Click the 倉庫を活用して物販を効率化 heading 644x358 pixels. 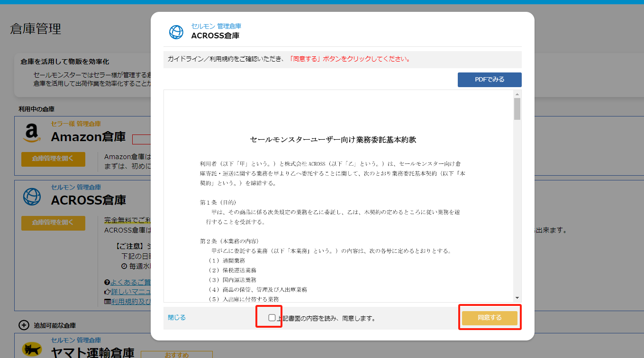(65, 62)
